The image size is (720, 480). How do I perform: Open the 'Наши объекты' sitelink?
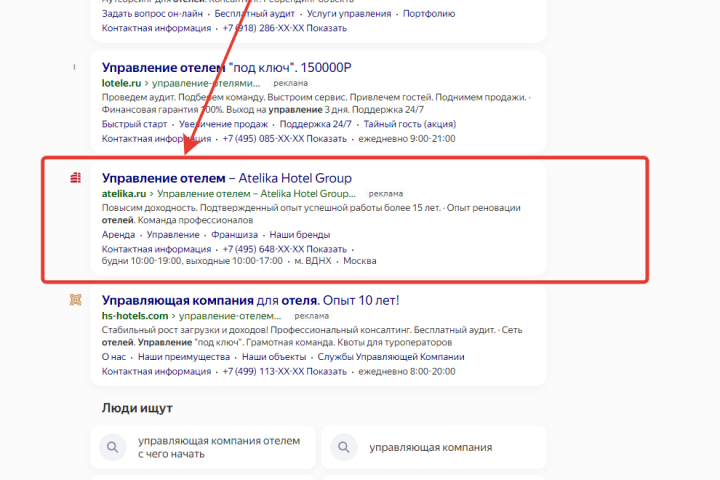(274, 357)
